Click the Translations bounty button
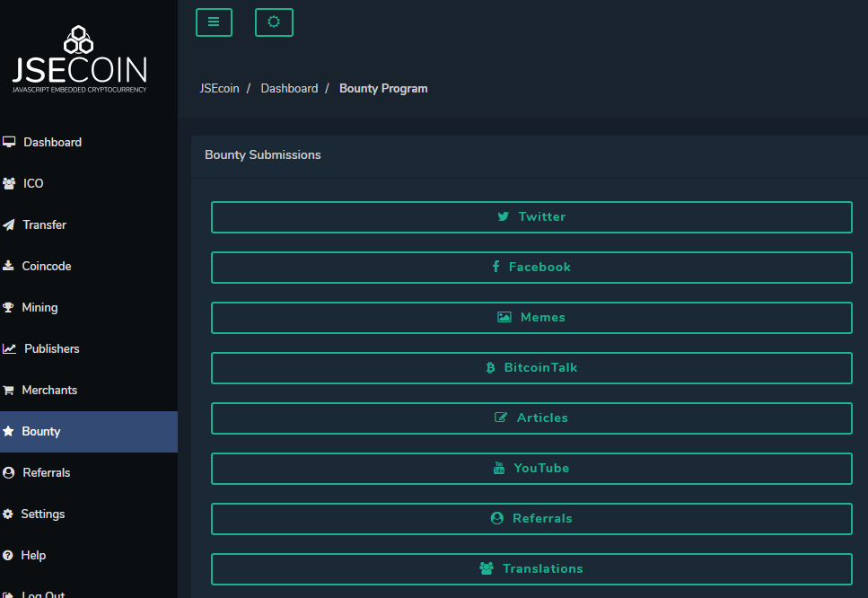The image size is (868, 598). coord(531,569)
